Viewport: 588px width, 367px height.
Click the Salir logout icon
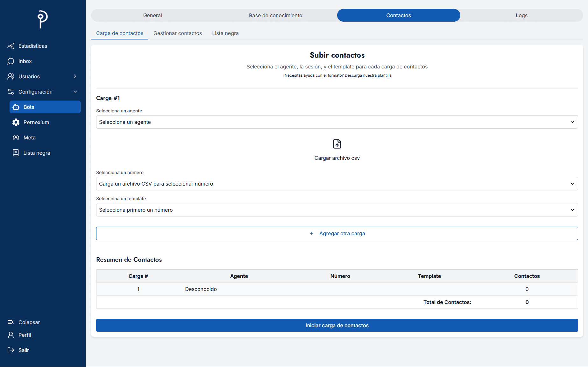click(11, 350)
